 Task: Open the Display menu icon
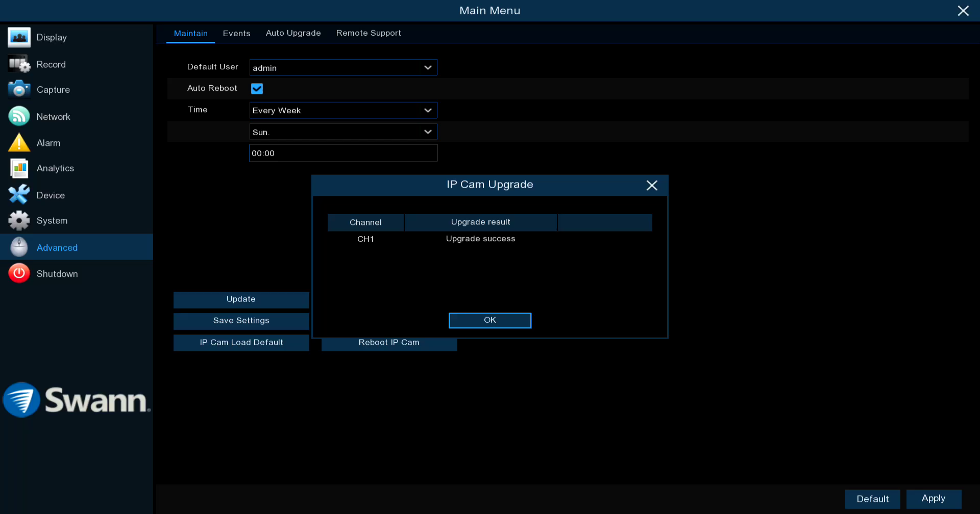tap(19, 37)
